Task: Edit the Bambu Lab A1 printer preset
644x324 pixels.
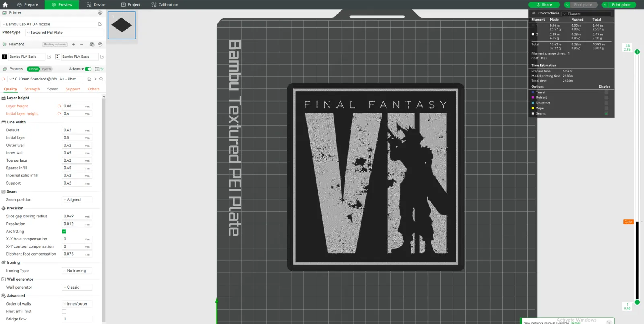Action: [100, 24]
